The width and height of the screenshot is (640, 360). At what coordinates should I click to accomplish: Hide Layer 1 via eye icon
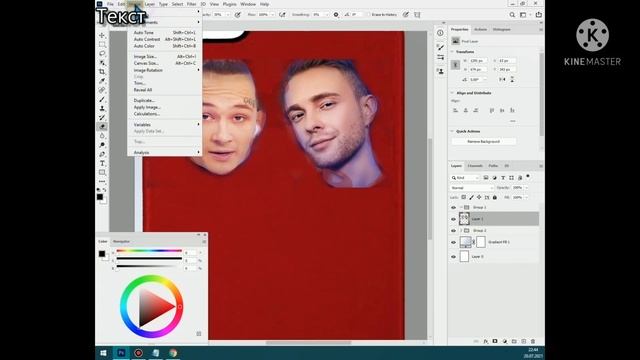[x=453, y=219]
